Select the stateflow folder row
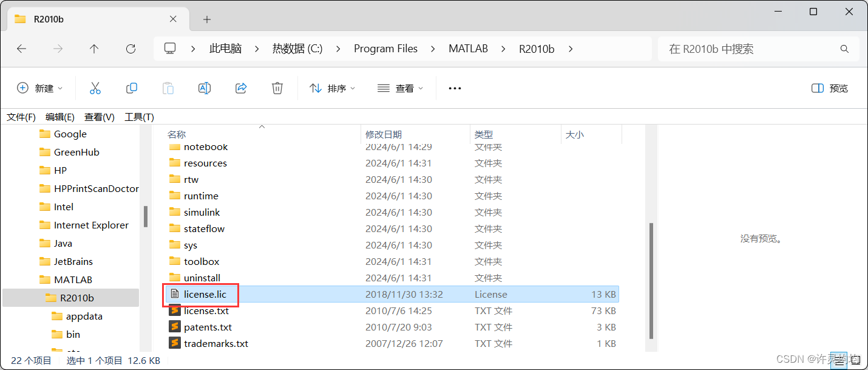This screenshot has width=868, height=370. point(392,228)
